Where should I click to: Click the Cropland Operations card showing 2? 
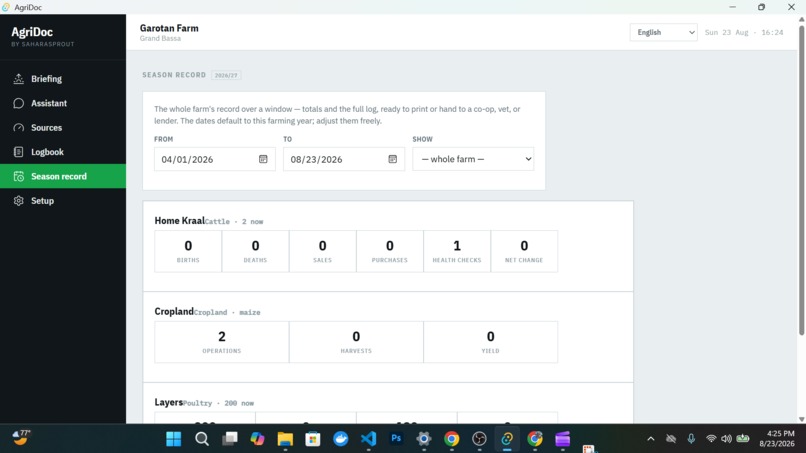click(x=222, y=342)
